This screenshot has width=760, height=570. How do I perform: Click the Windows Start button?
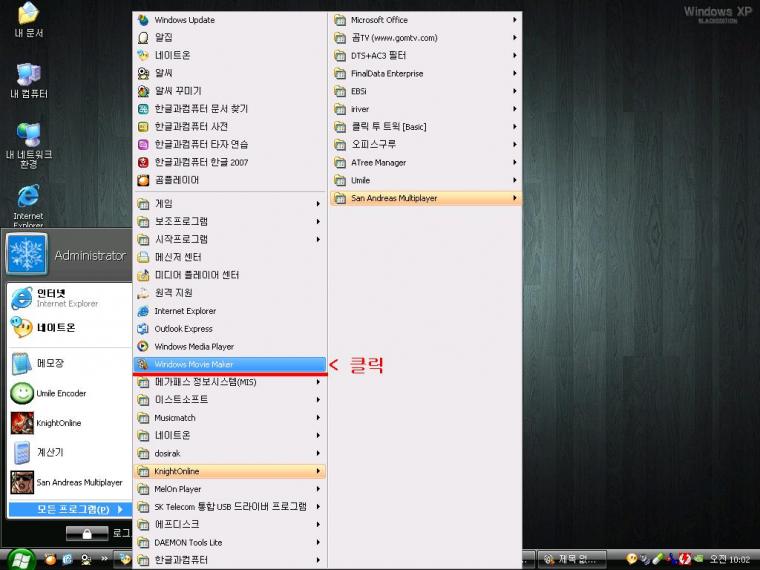(20, 560)
